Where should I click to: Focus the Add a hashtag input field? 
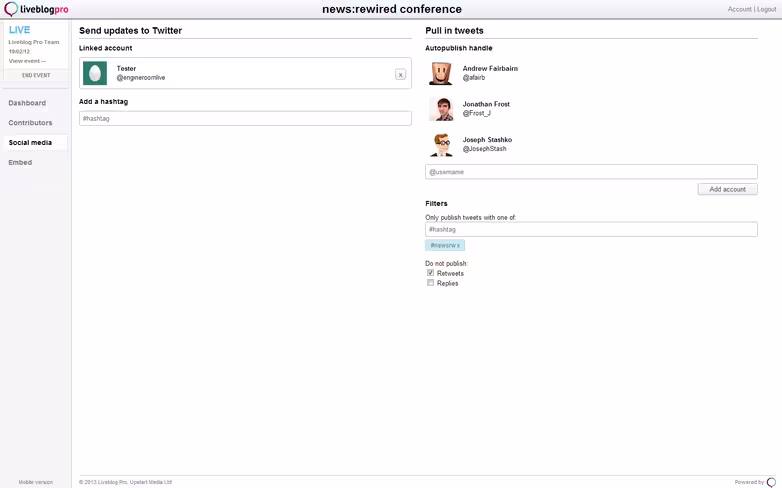pos(245,118)
